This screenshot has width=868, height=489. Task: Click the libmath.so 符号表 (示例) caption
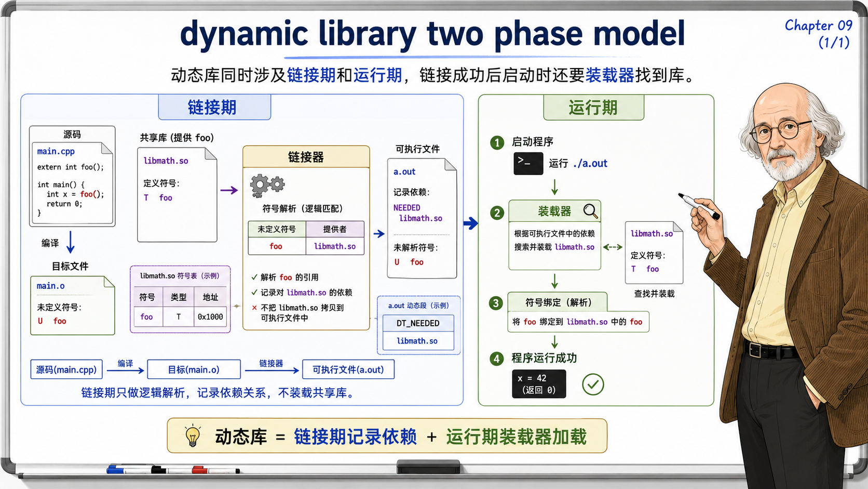pos(180,276)
